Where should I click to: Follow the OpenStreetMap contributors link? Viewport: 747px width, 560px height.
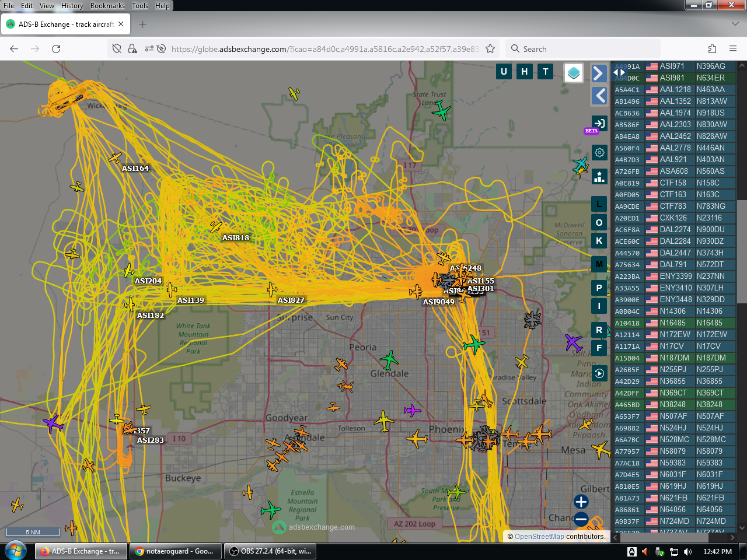point(539,537)
